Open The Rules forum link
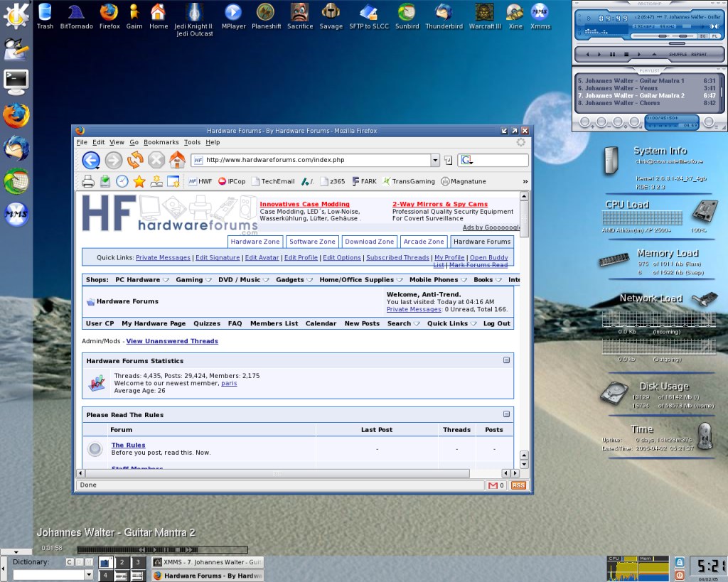 [x=128, y=445]
